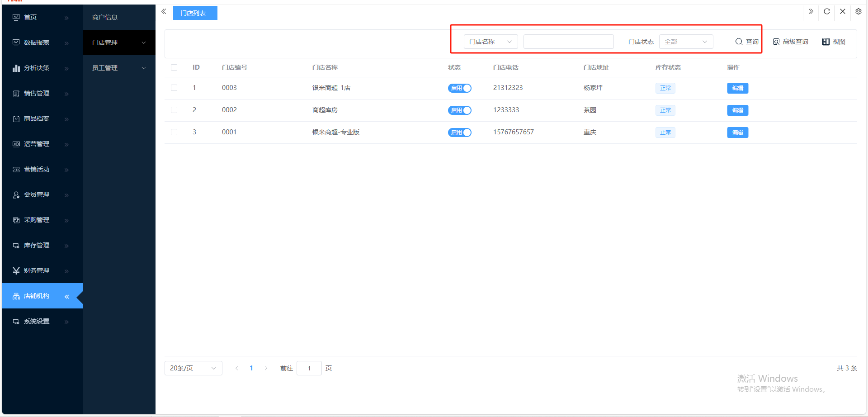Click the refresh icon in the tab bar
868x417 pixels.
(826, 12)
